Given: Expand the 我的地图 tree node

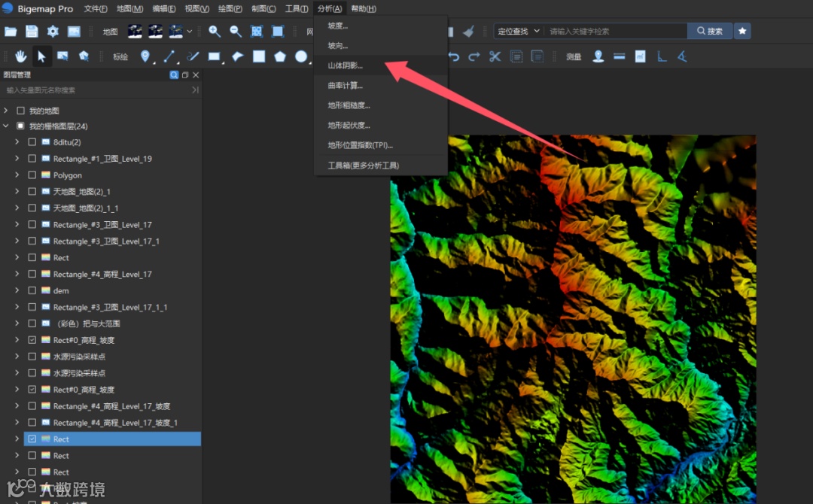Looking at the screenshot, I should [6, 111].
